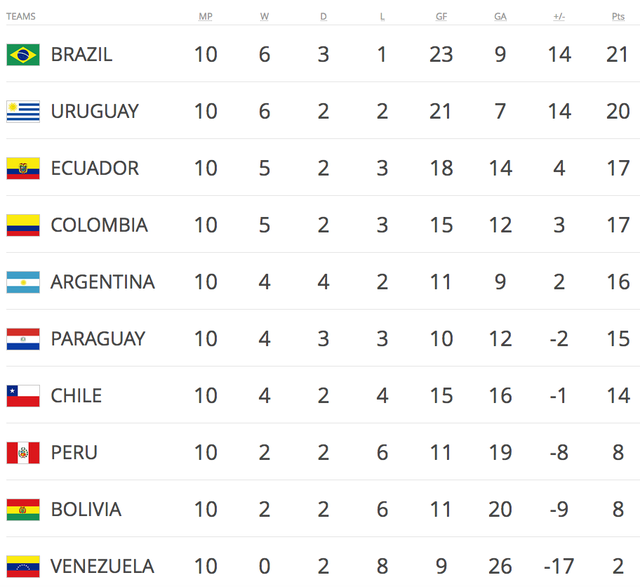Click the Argentina flag icon
Image resolution: width=640 pixels, height=587 pixels.
pos(23,282)
